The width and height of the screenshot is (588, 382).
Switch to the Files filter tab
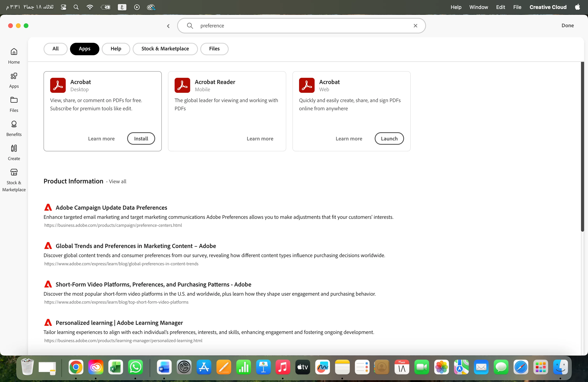coord(214,49)
